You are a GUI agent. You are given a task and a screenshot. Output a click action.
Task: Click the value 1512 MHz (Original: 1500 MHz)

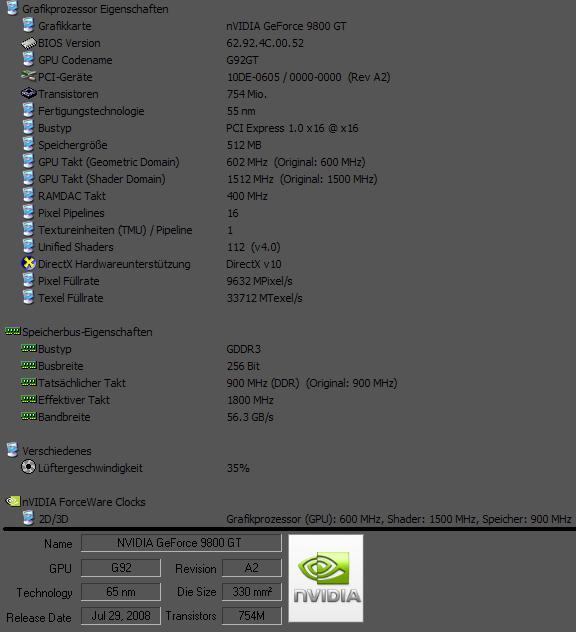[x=302, y=179]
